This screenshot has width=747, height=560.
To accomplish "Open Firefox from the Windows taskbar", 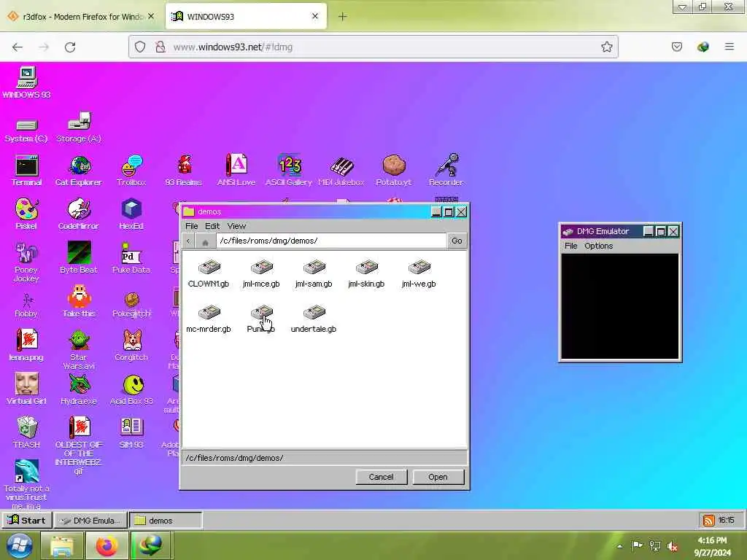I will pos(107,545).
